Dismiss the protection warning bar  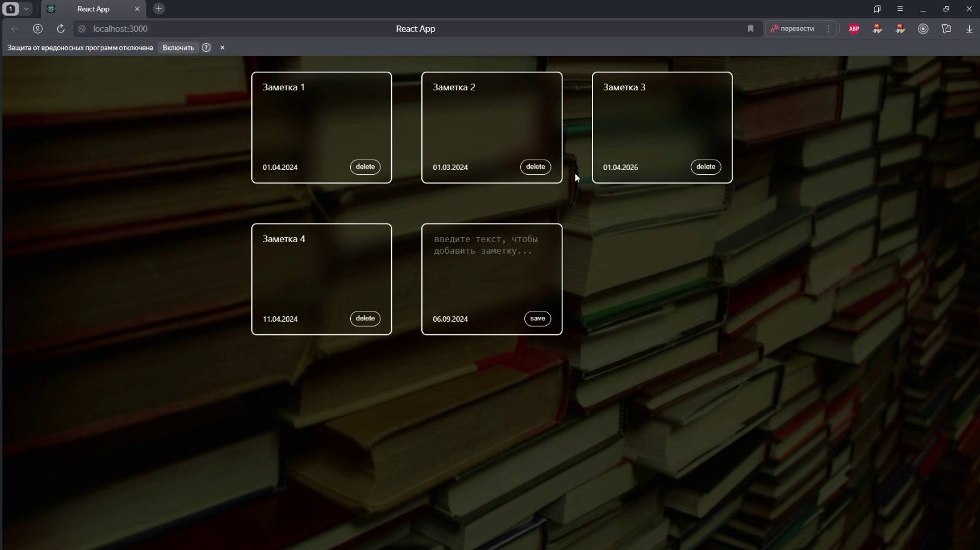222,48
